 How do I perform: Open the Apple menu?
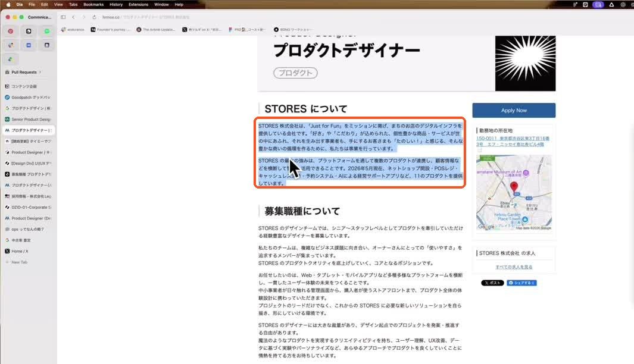(8, 4)
